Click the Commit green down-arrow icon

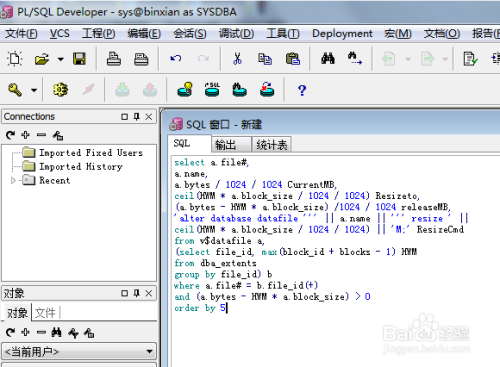tap(122, 90)
